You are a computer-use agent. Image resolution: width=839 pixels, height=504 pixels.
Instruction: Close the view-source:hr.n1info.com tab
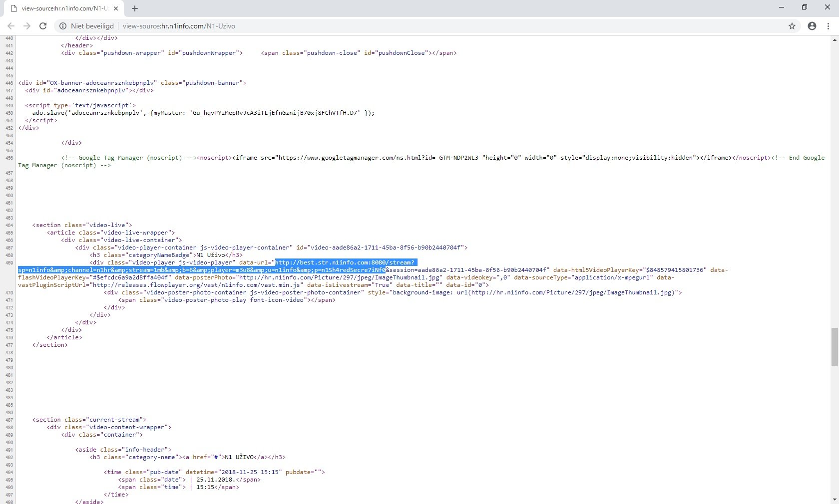116,8
